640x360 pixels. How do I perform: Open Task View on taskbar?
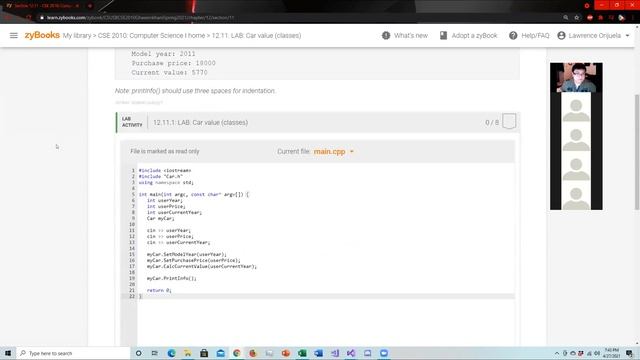click(x=155, y=353)
